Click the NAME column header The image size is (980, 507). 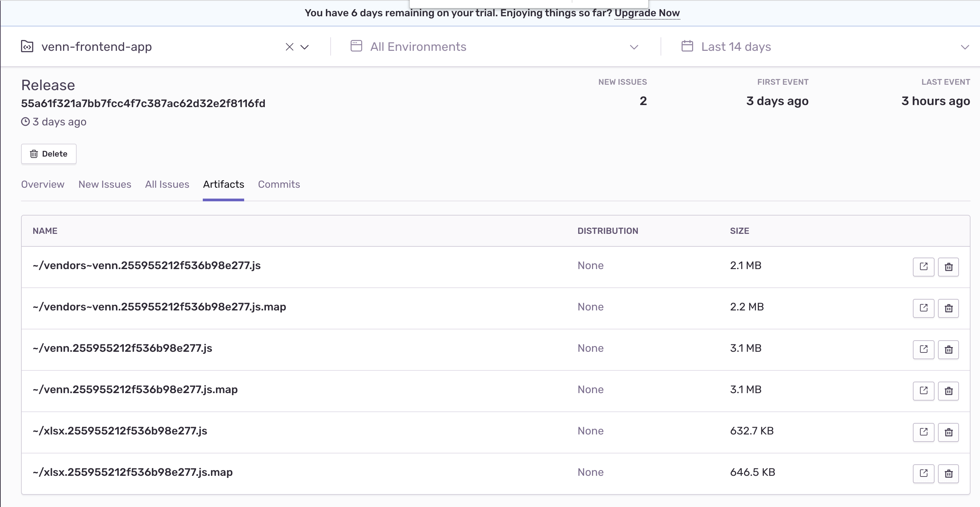tap(45, 230)
